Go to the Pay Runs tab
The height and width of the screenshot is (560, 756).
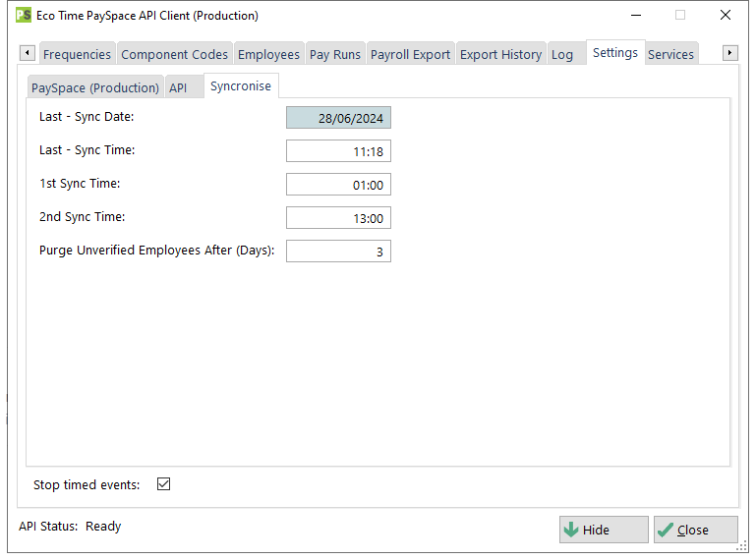(x=335, y=54)
